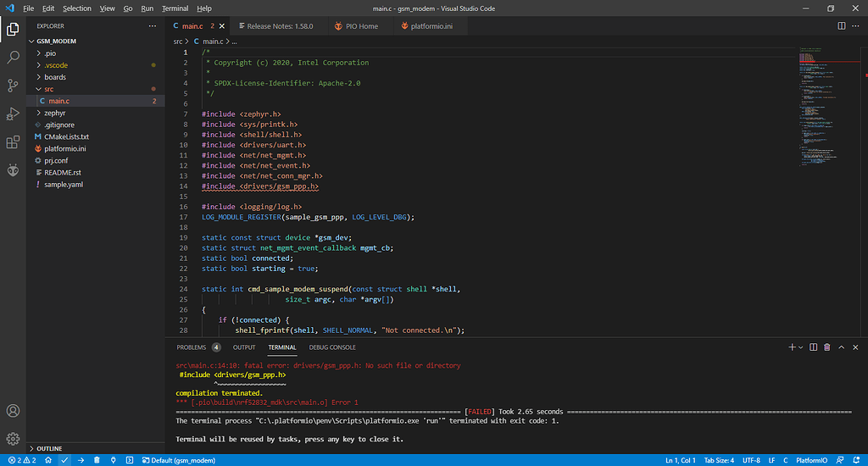The height and width of the screenshot is (466, 868).
Task: Open the new terminal launch profile dropdown
Action: [x=800, y=347]
